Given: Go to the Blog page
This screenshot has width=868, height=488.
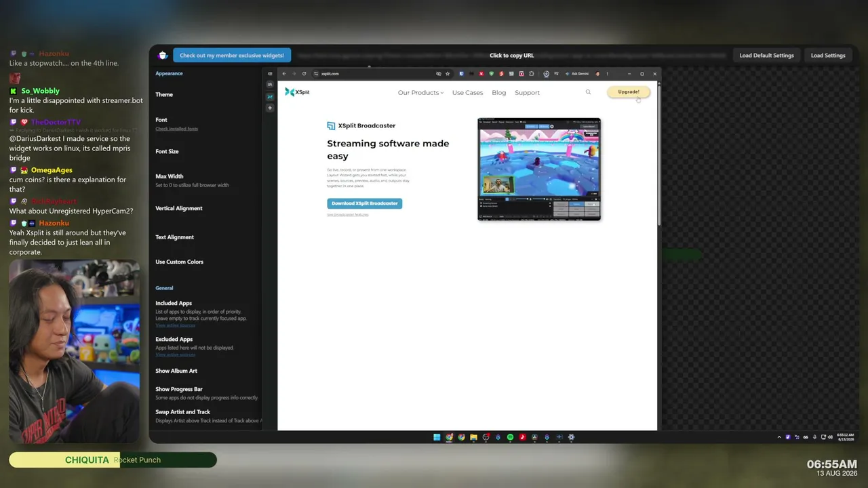Looking at the screenshot, I should [x=499, y=93].
